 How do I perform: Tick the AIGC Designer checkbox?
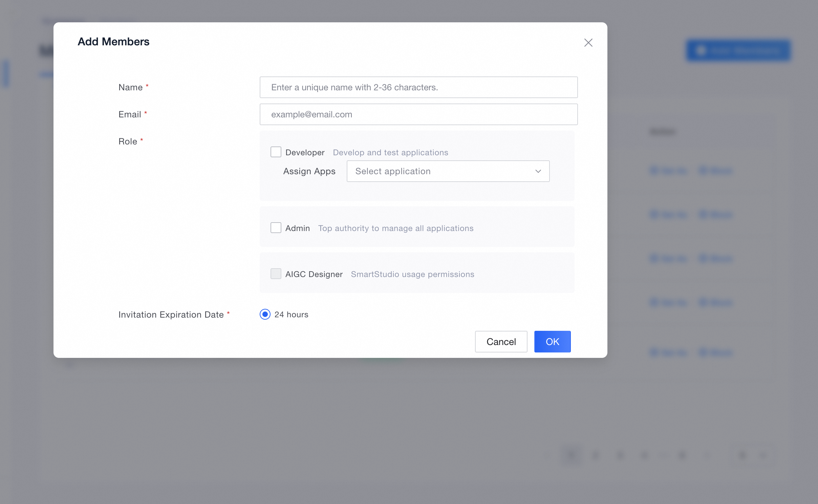click(x=276, y=274)
